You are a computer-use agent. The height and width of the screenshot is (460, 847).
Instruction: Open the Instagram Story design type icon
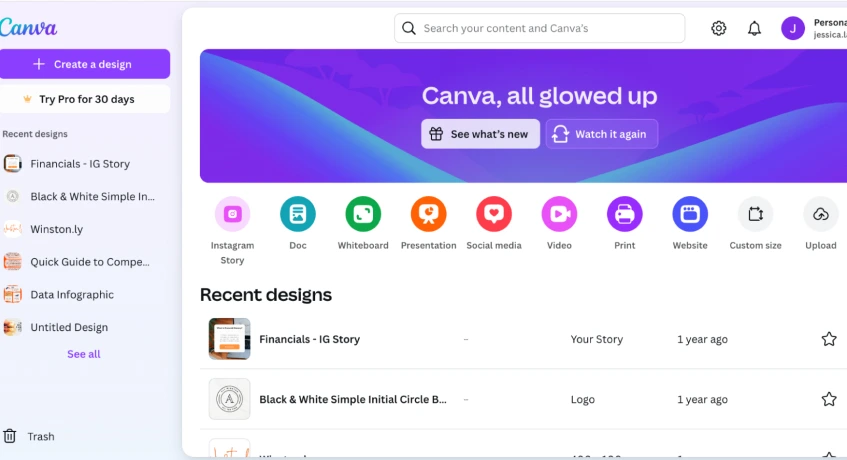click(232, 214)
